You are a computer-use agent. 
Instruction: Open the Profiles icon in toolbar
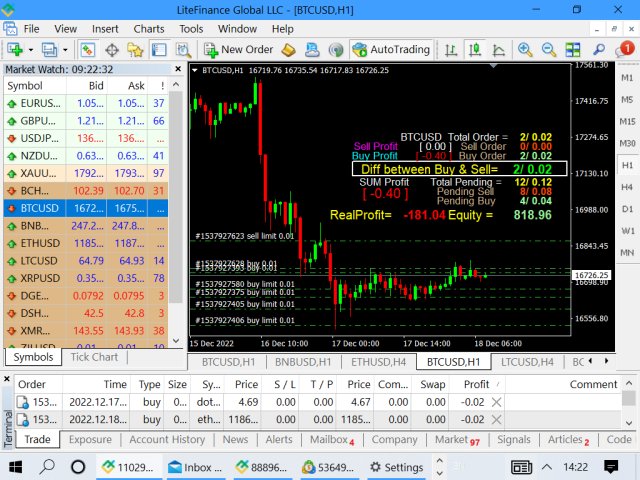pyautogui.click(x=50, y=50)
